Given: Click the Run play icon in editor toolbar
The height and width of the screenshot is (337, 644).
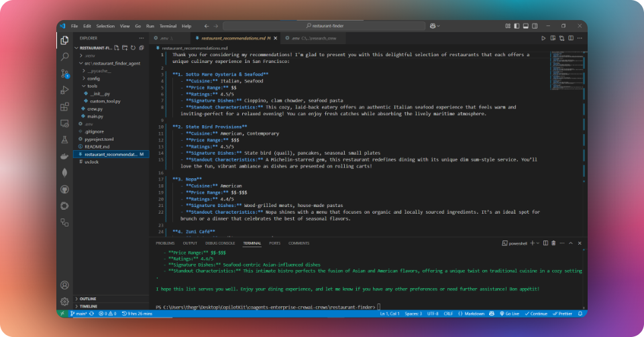Looking at the screenshot, I should click(x=543, y=38).
